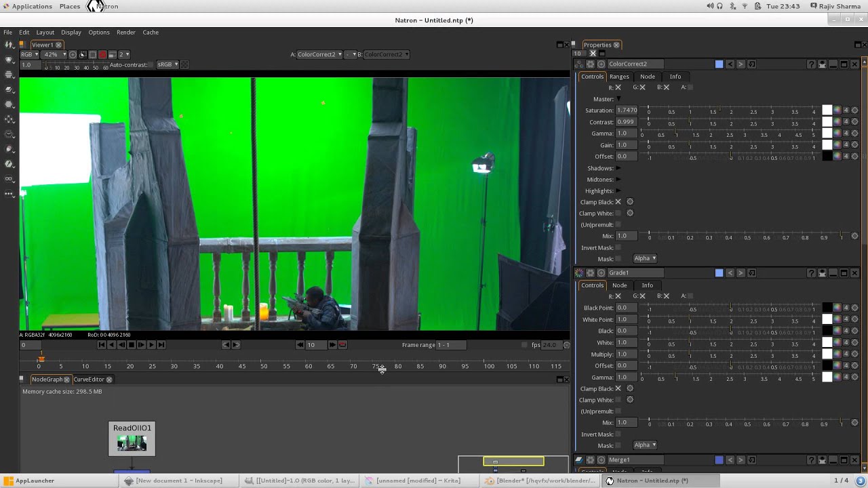The width and height of the screenshot is (868, 488).
Task: Stop playback in viewer timeline
Action: point(132,345)
